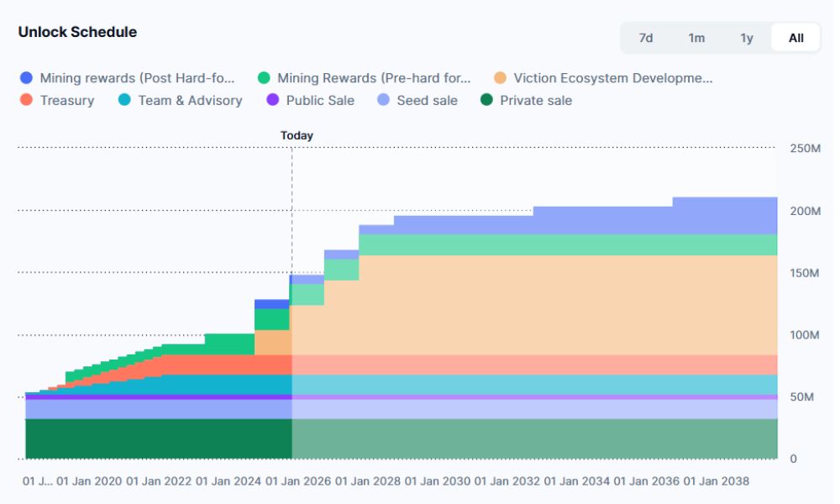Image resolution: width=840 pixels, height=504 pixels.
Task: Click the Team & Advisory legend text
Action: [190, 101]
